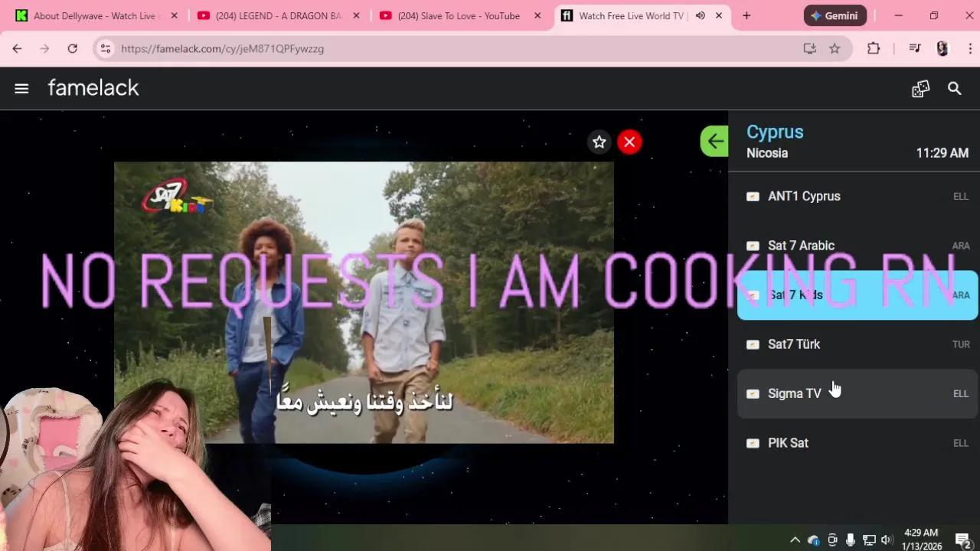Switch to LEGEND - A DRAGON BA tab
Viewport: 980px width, 551px height.
(277, 15)
